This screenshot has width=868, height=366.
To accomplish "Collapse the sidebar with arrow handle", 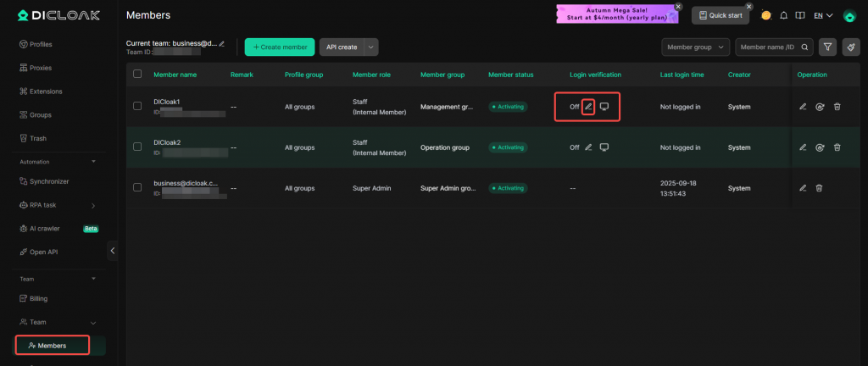I will [x=113, y=251].
